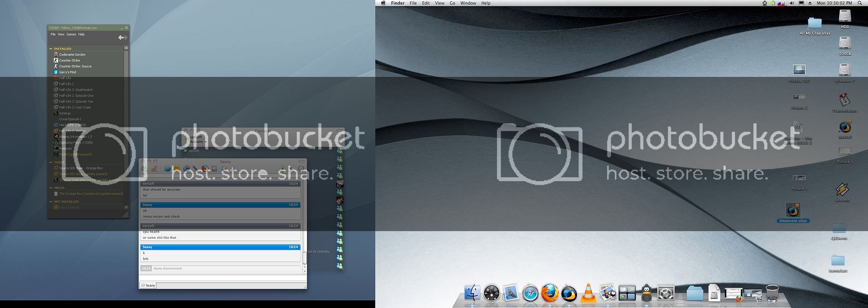Open Preview app in the Dock
The height and width of the screenshot is (308, 868).
(608, 293)
